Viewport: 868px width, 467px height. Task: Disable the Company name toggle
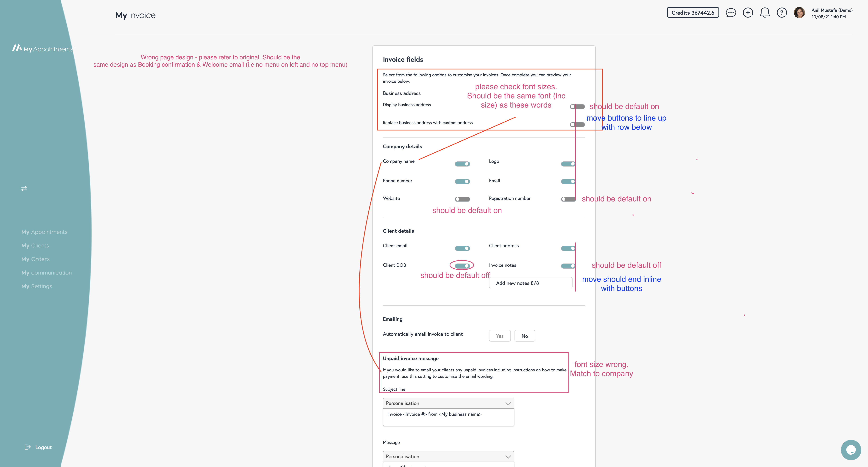(x=462, y=164)
